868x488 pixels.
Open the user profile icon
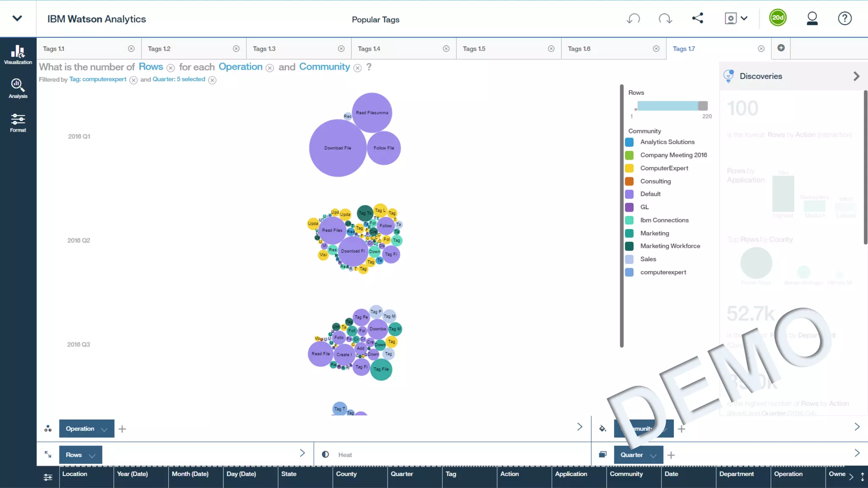tap(812, 19)
